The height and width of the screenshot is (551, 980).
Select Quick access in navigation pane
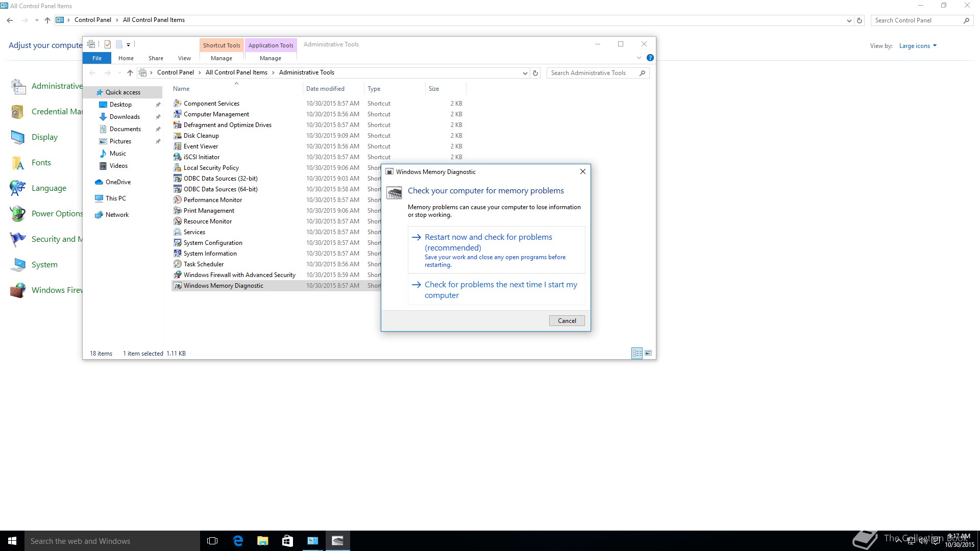[122, 92]
